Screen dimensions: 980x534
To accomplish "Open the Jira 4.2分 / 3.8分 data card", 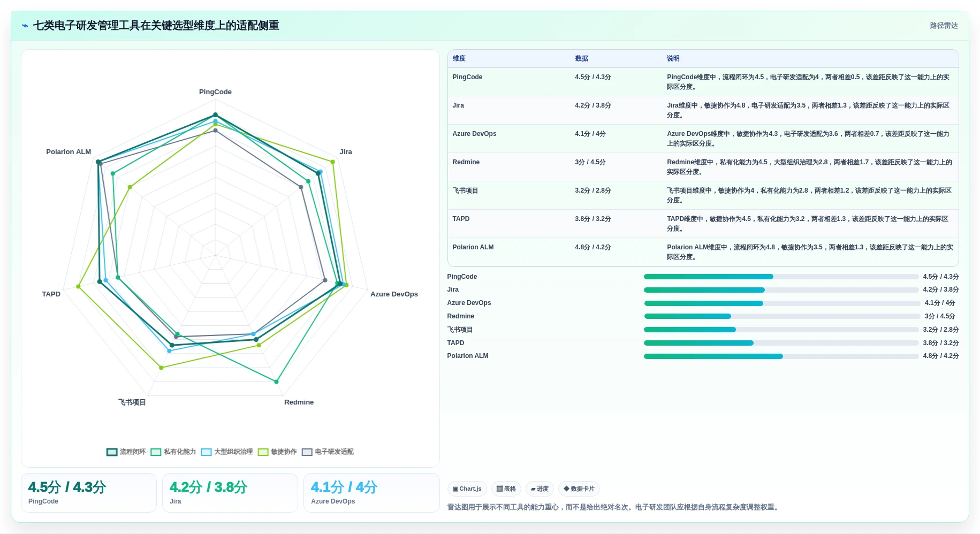I will coord(230,493).
